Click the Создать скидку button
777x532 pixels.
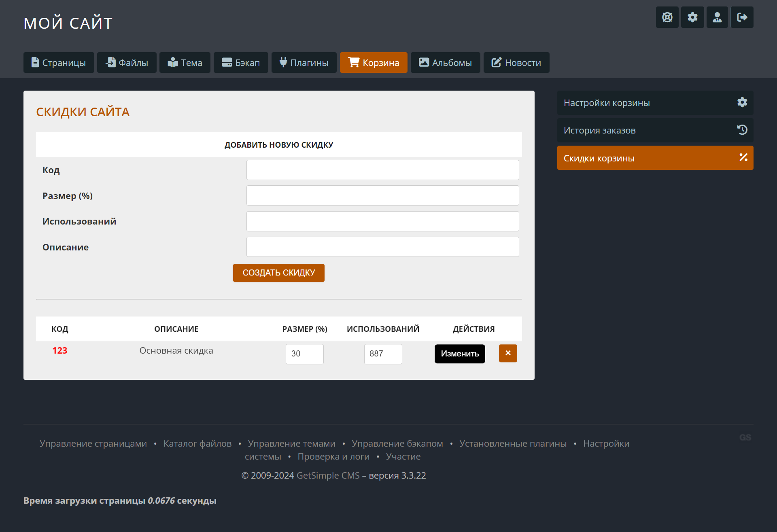coord(278,273)
